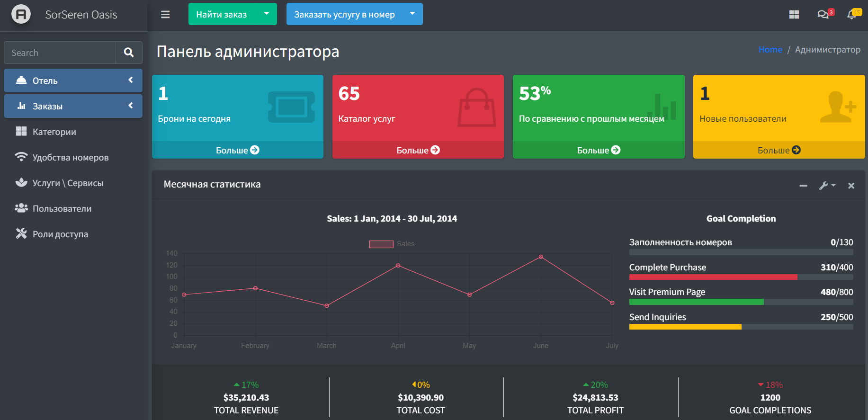Open the grid apps icon in navbar
868x420 pixels.
pyautogui.click(x=794, y=15)
